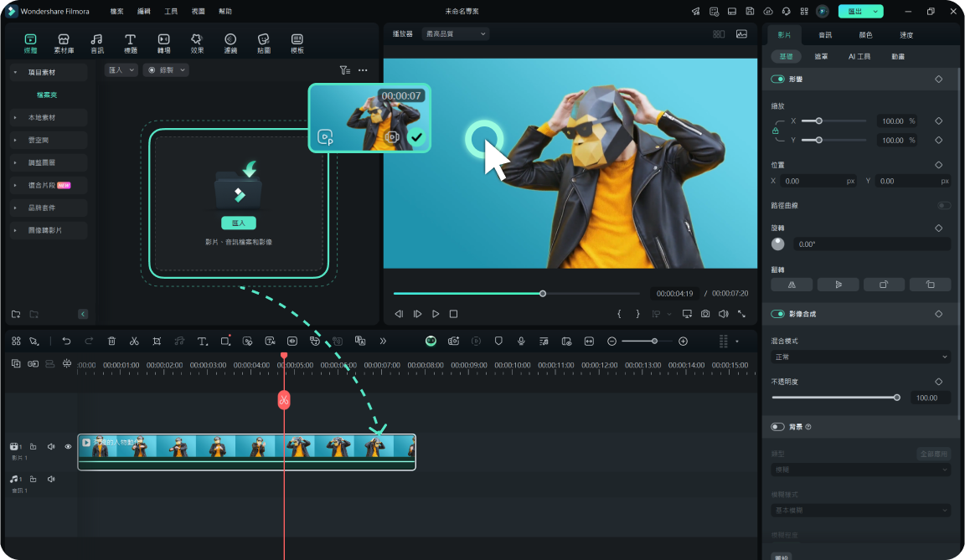
Task: Open the 工具 (Tools) menu
Action: [171, 11]
